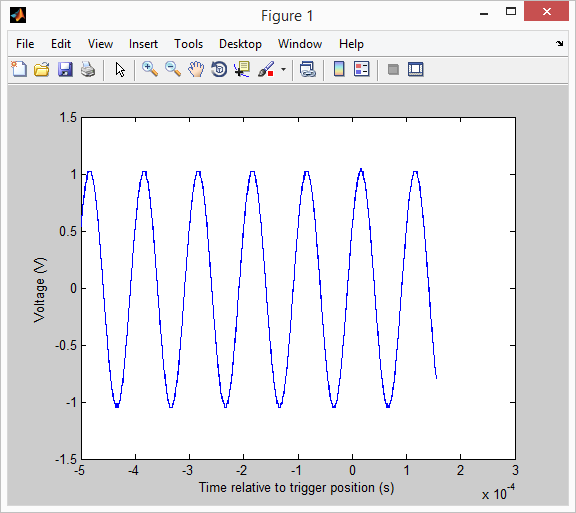
Task: Enable the Pan hand tool
Action: (x=196, y=69)
